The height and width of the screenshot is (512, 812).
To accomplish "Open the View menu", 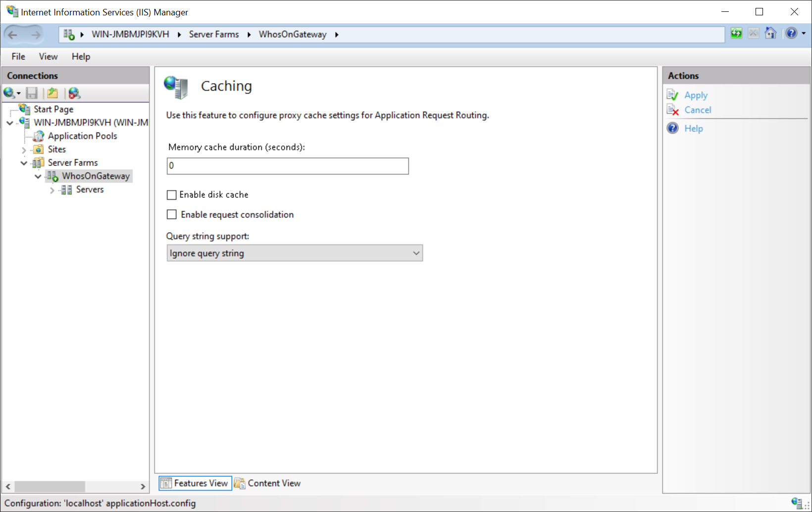I will point(49,56).
